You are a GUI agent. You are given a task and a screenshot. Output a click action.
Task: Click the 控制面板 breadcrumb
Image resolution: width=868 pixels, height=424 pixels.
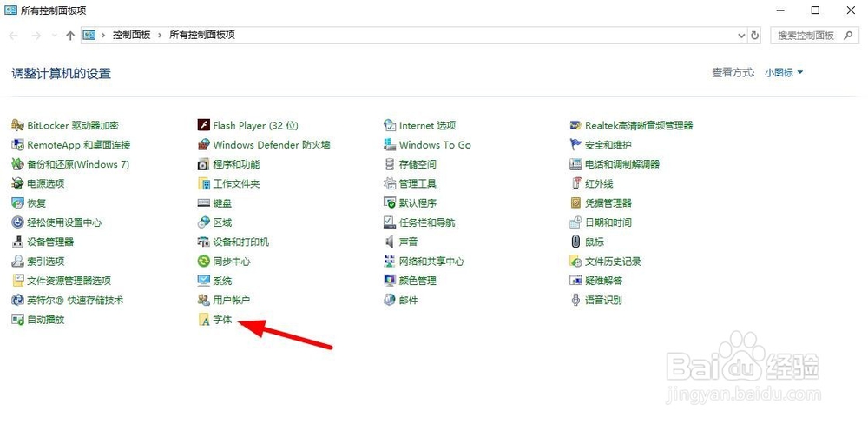132,35
